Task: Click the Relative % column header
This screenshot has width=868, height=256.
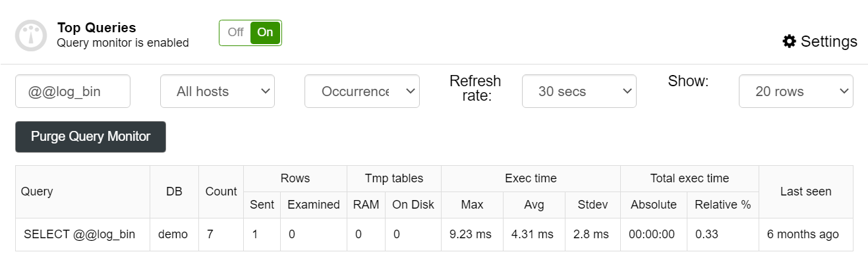Action: click(x=722, y=205)
